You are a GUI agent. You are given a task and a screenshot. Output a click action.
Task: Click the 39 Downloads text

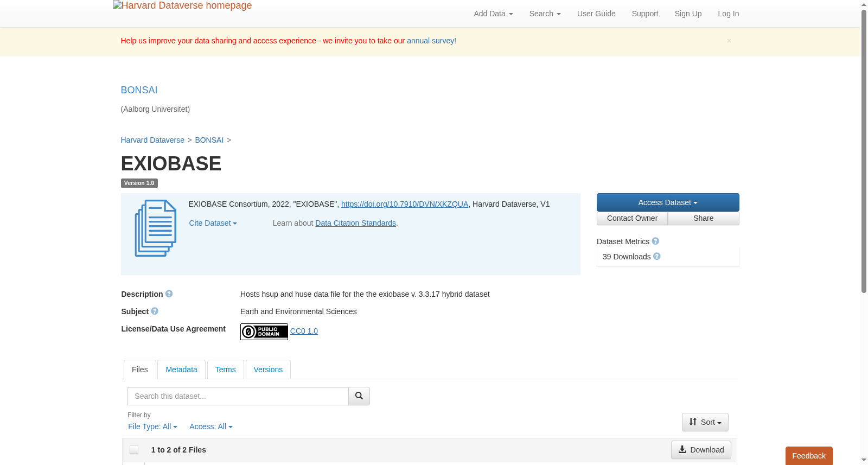click(627, 257)
